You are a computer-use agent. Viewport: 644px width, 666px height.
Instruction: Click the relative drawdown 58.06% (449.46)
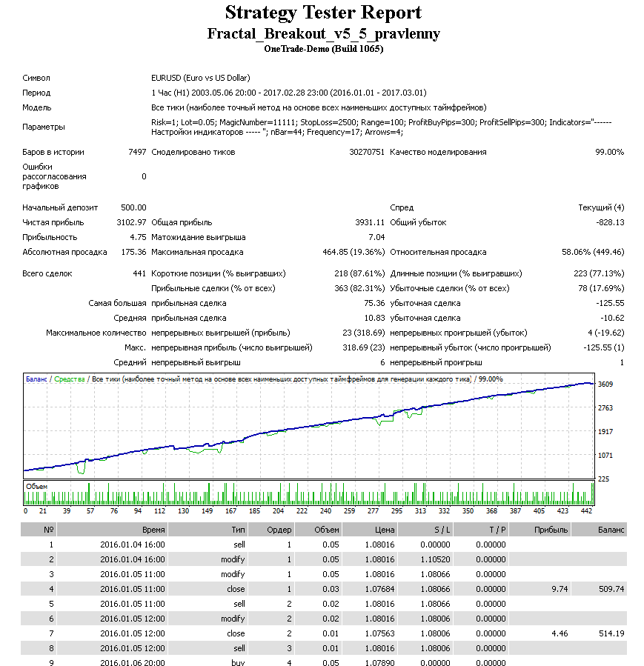pyautogui.click(x=593, y=253)
